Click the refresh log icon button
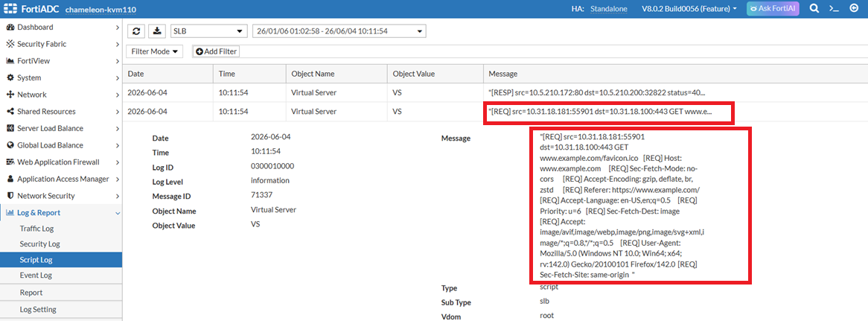868x321 pixels. pyautogui.click(x=136, y=31)
